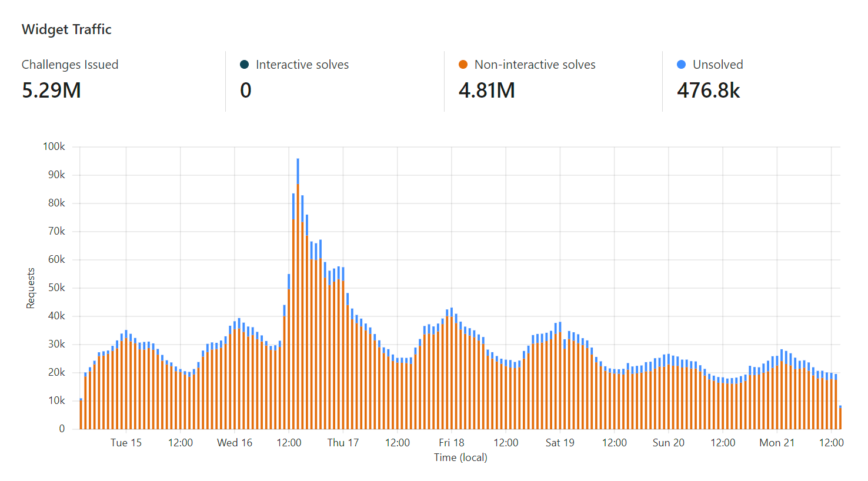
Task: Toggle the Non-interactive solves series label
Action: [x=535, y=65]
